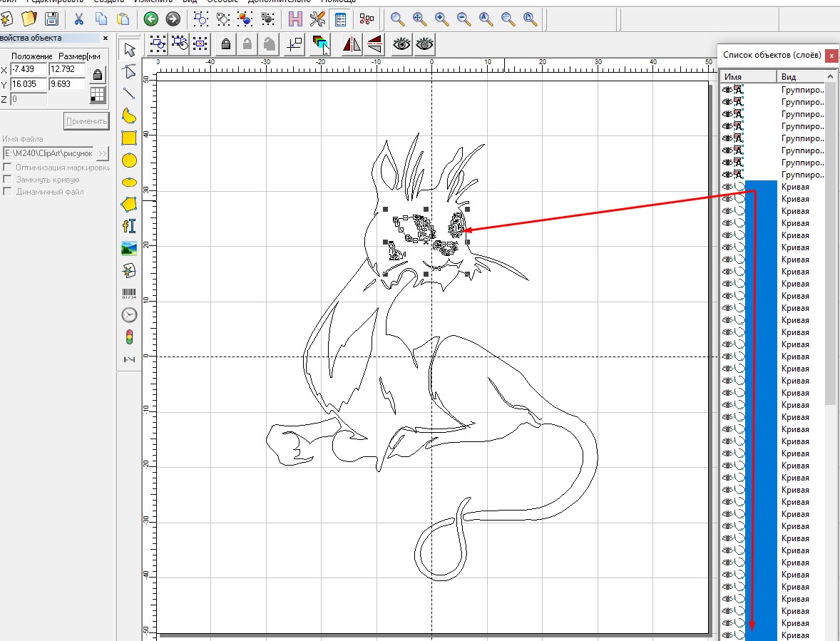This screenshot has width=840, height=641.
Task: Select the Pick arrow tool
Action: 129,50
